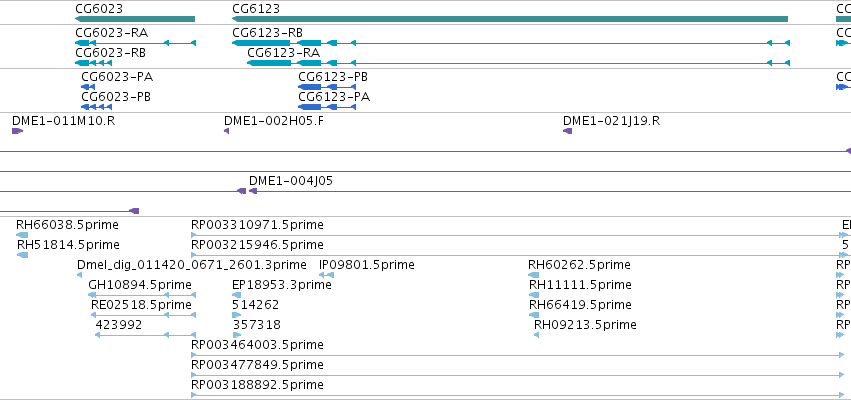Click the DME1-002H05.F arrow marker

pyautogui.click(x=226, y=131)
